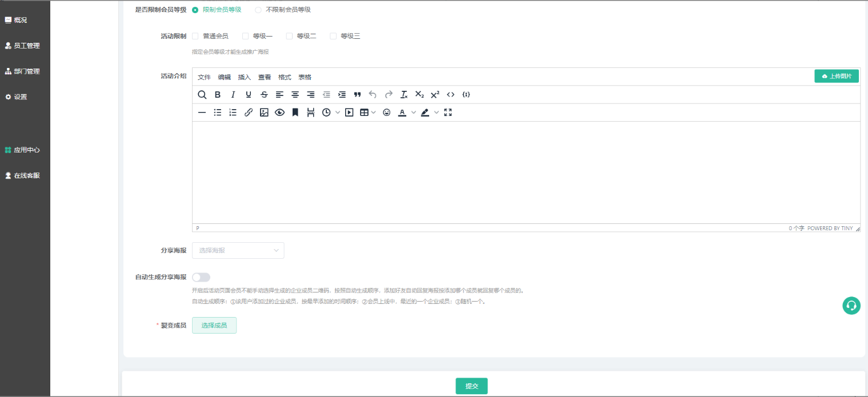Open the emoji picker icon
Image resolution: width=868 pixels, height=397 pixels.
(387, 113)
